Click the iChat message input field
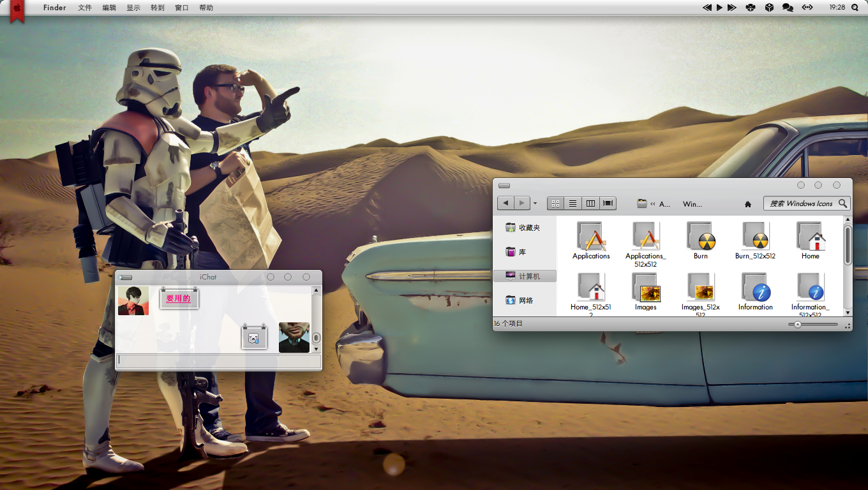Screen dimensions: 868x490 pyautogui.click(x=218, y=361)
